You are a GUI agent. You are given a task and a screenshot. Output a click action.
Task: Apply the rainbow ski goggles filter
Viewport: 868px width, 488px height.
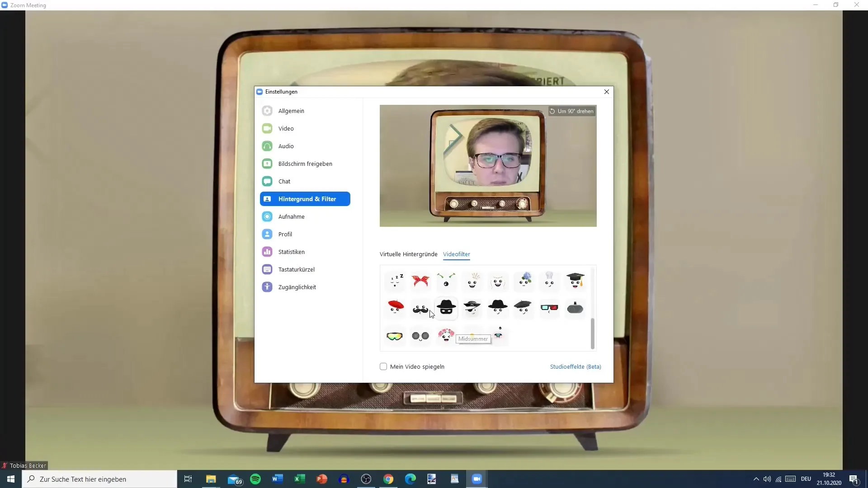tap(395, 336)
